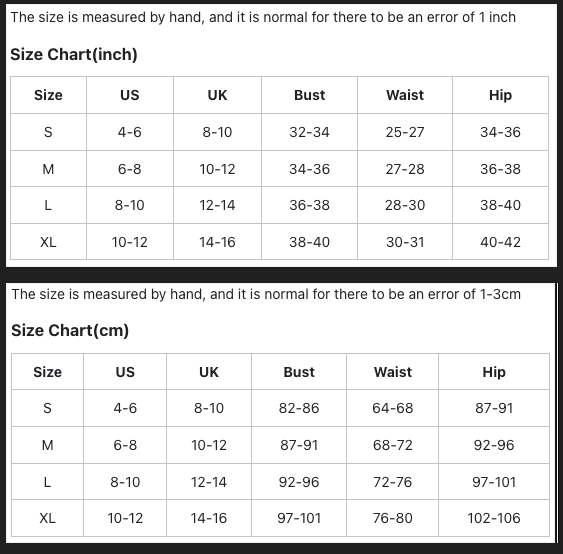Click the 40-42 hip cell

pos(501,242)
